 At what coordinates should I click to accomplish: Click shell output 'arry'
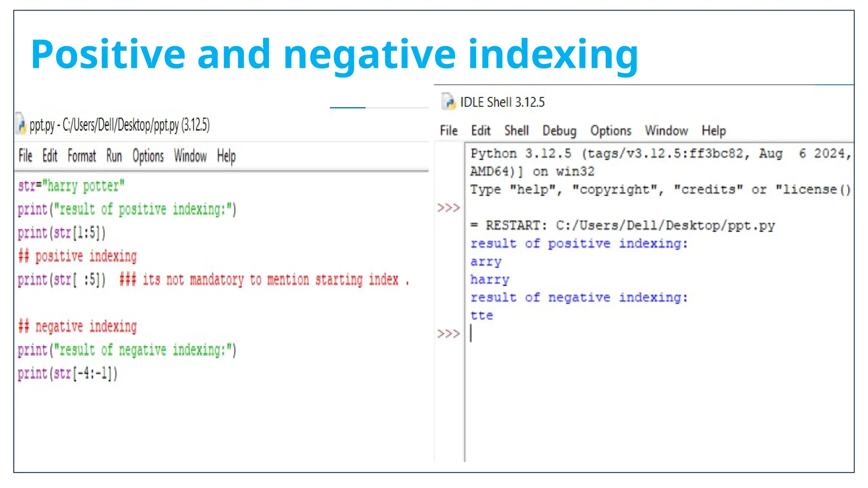[x=486, y=262]
